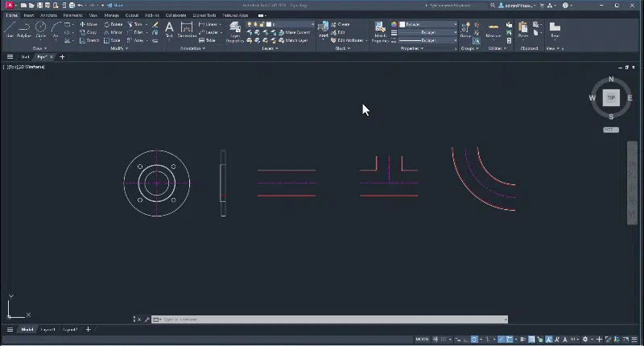This screenshot has height=346, width=644.
Task: Activate the Move command
Action: [89, 24]
